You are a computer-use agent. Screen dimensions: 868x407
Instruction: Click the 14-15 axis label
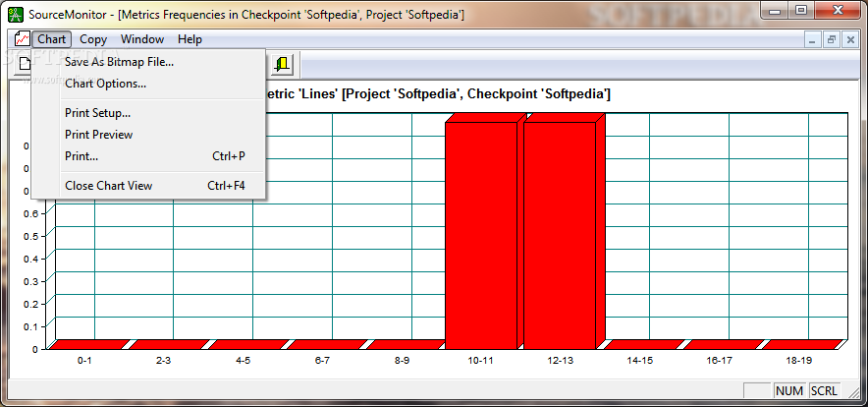pyautogui.click(x=640, y=361)
